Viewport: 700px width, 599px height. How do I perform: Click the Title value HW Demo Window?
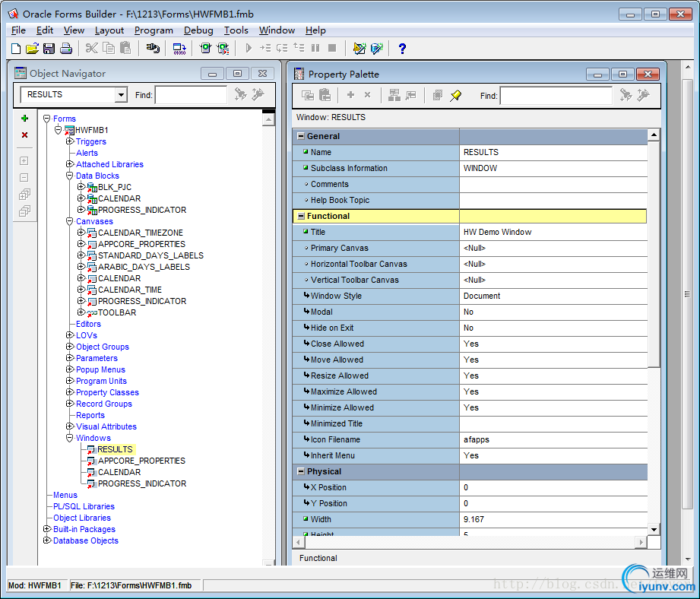497,232
